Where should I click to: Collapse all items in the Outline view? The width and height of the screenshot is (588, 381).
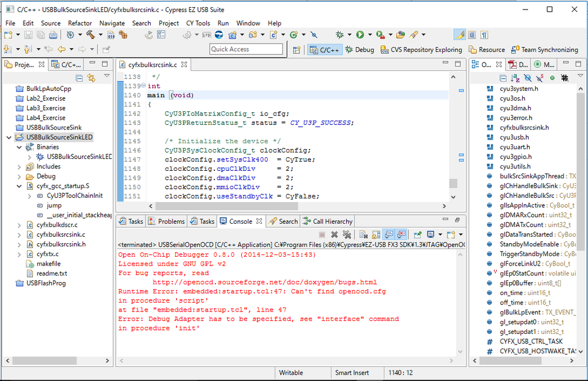pyautogui.click(x=503, y=79)
